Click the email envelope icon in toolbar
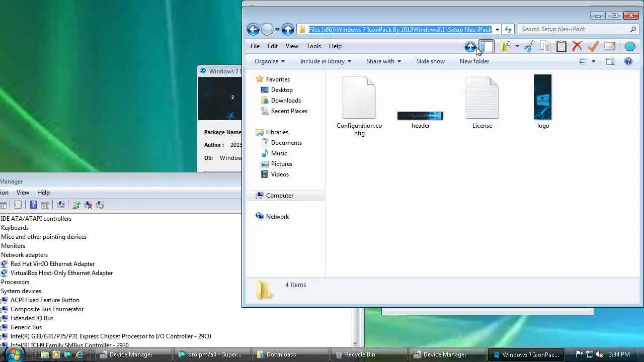Image resolution: width=644 pixels, height=362 pixels. pyautogui.click(x=610, y=47)
